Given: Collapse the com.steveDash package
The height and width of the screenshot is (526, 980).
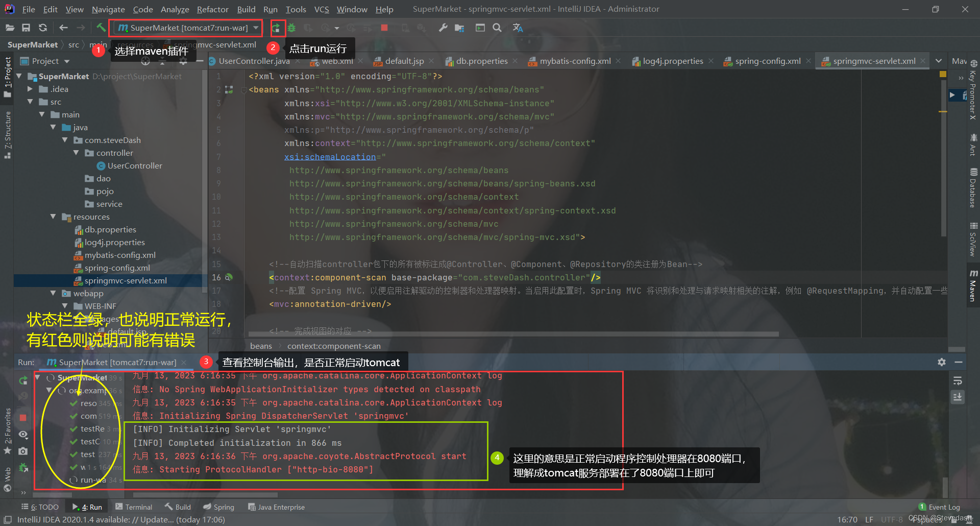Looking at the screenshot, I should pyautogui.click(x=65, y=140).
